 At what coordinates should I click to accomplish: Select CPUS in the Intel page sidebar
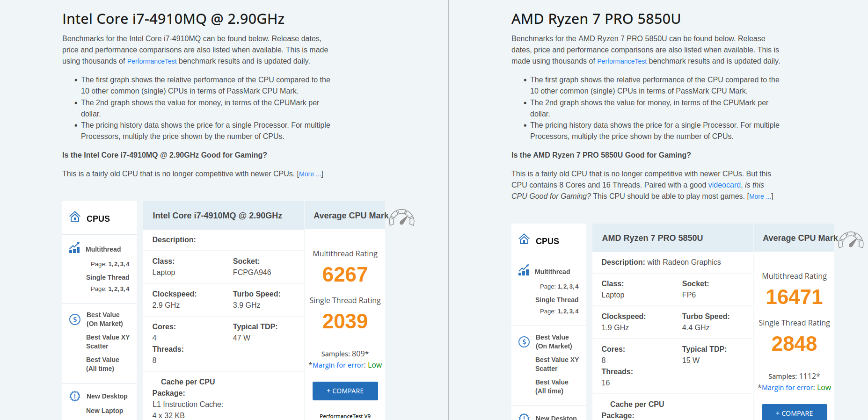(98, 219)
